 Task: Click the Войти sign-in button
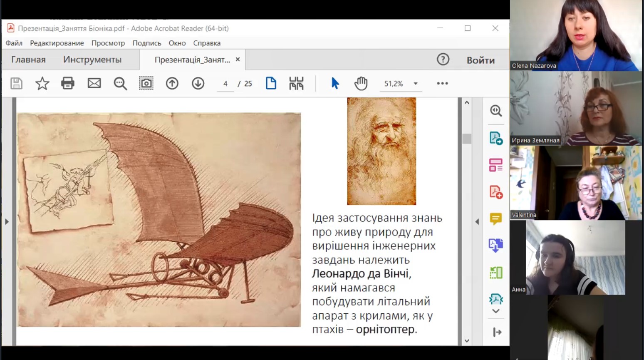481,60
